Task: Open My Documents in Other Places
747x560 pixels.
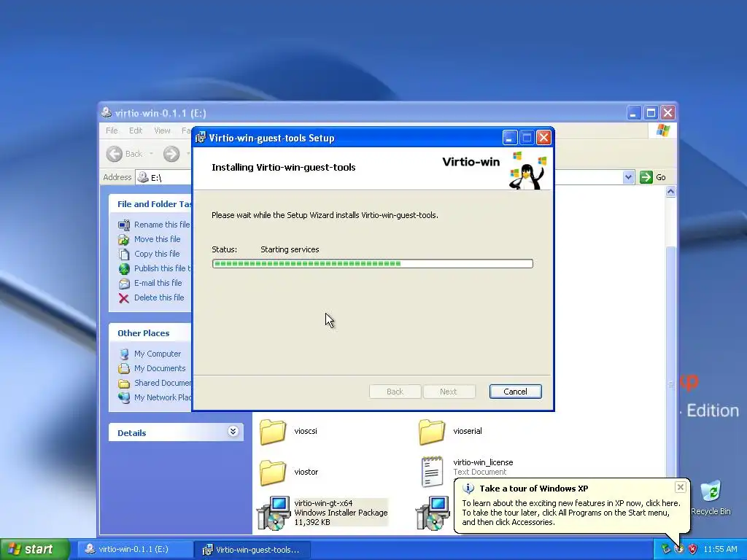Action: [x=160, y=368]
